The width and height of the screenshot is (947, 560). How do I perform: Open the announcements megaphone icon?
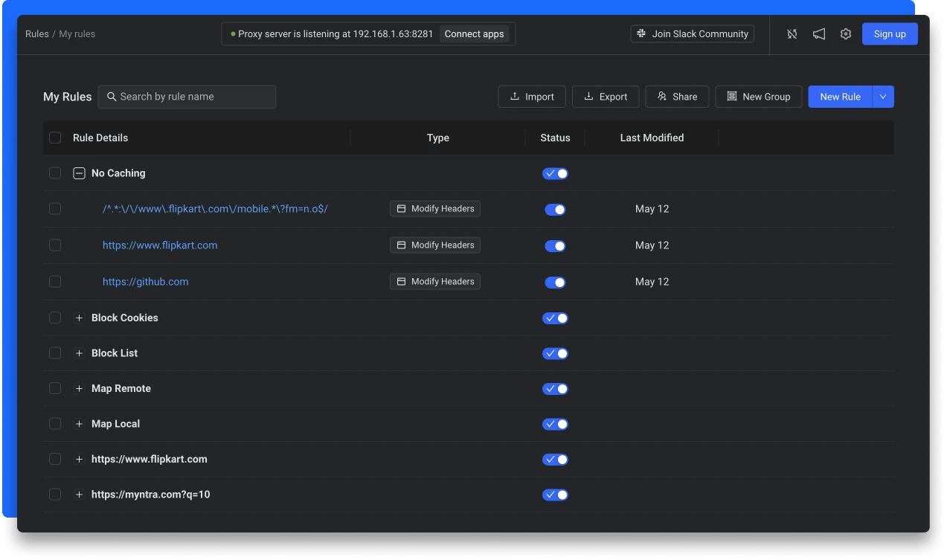click(819, 34)
